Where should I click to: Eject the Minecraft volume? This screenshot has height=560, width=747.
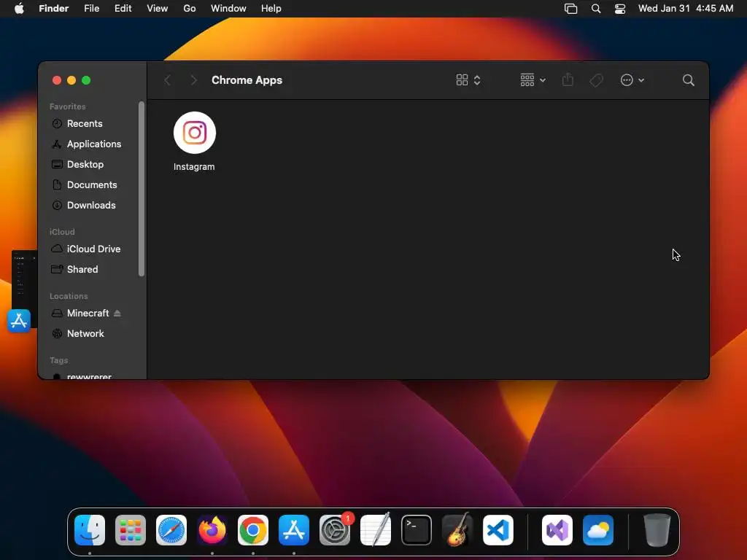point(117,314)
